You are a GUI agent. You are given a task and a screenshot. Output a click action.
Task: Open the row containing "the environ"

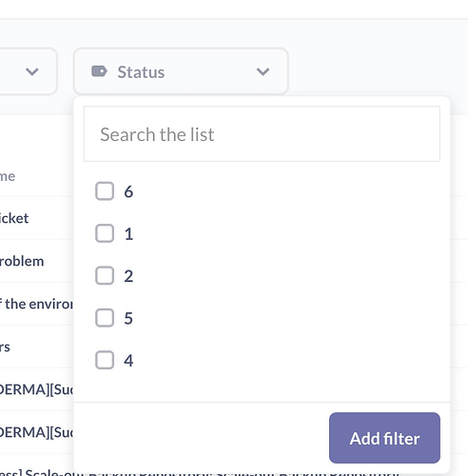[x=37, y=304]
